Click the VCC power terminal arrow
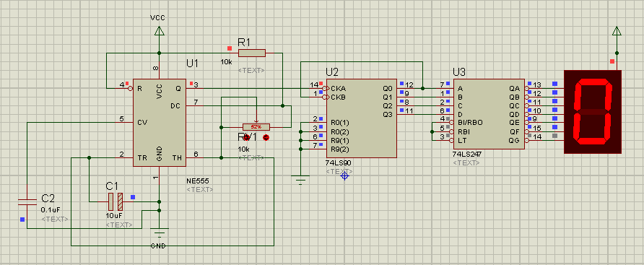The height and width of the screenshot is (265, 644). [160, 31]
